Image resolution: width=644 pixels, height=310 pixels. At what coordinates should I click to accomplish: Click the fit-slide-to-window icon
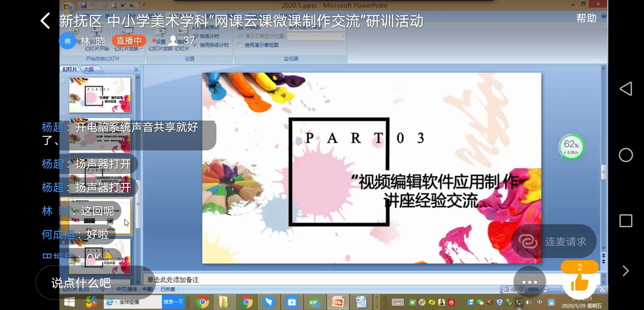(603, 289)
